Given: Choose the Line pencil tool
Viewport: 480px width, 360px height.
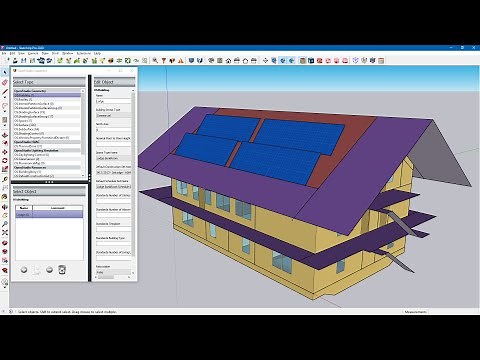Looking at the screenshot, I should click(5, 92).
